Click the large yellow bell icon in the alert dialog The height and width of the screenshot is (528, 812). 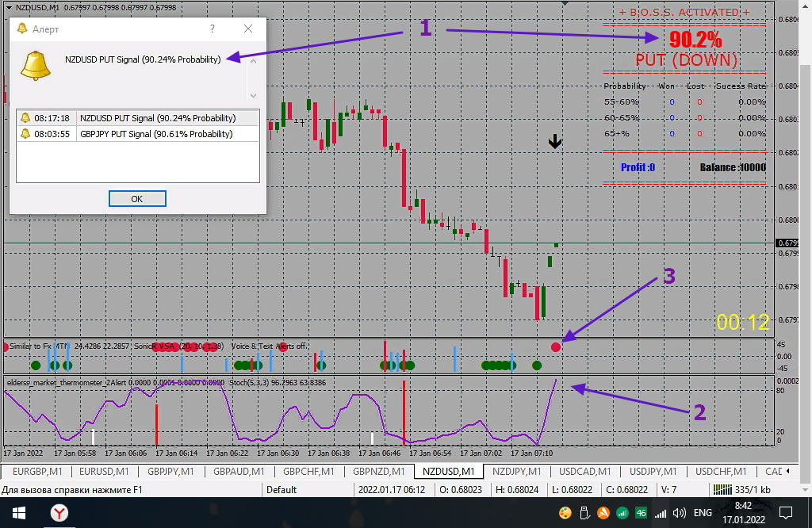coord(35,65)
